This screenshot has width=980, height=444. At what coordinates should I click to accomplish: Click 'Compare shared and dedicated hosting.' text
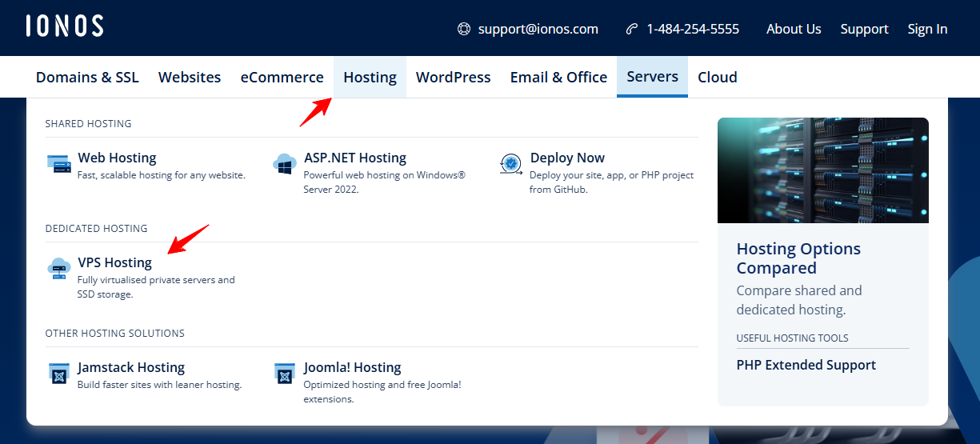click(x=799, y=300)
